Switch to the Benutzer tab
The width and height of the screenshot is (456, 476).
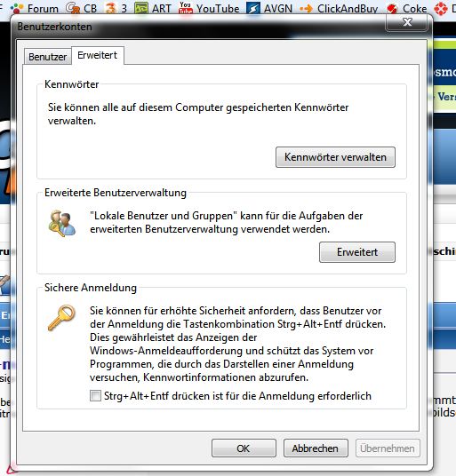pyautogui.click(x=48, y=57)
